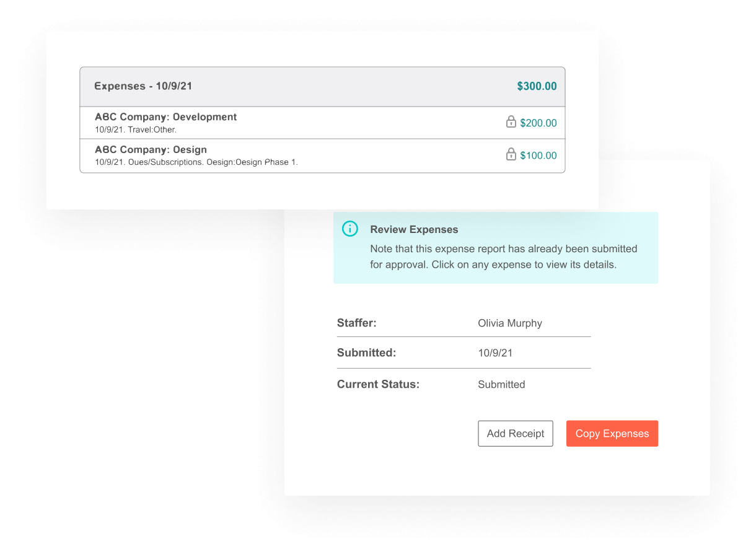Viewport: 756px width, 557px height.
Task: Click the '10/9/21. Travel:Other.' detail line
Action: click(x=136, y=130)
